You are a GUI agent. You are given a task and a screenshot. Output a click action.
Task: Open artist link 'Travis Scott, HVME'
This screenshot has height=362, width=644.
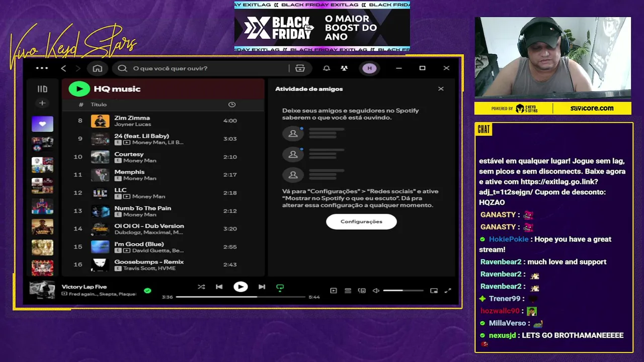click(149, 268)
